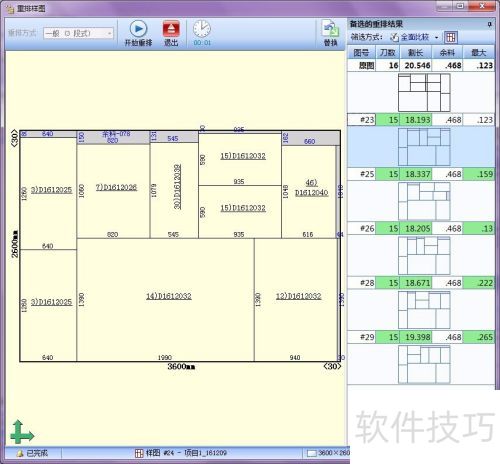The width and height of the screenshot is (500, 464).
Task: Click the 开始重排 play icon
Action: pos(138,29)
